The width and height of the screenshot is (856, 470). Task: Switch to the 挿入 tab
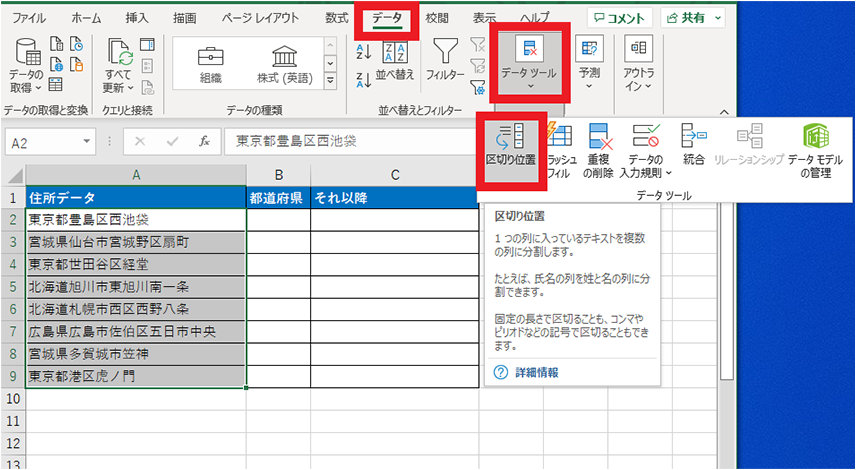pos(136,18)
